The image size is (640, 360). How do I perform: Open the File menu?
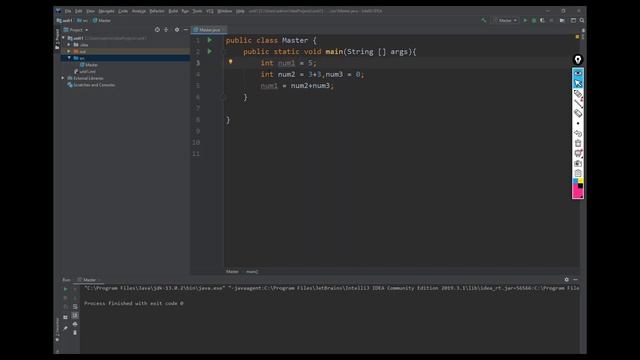[x=68, y=11]
